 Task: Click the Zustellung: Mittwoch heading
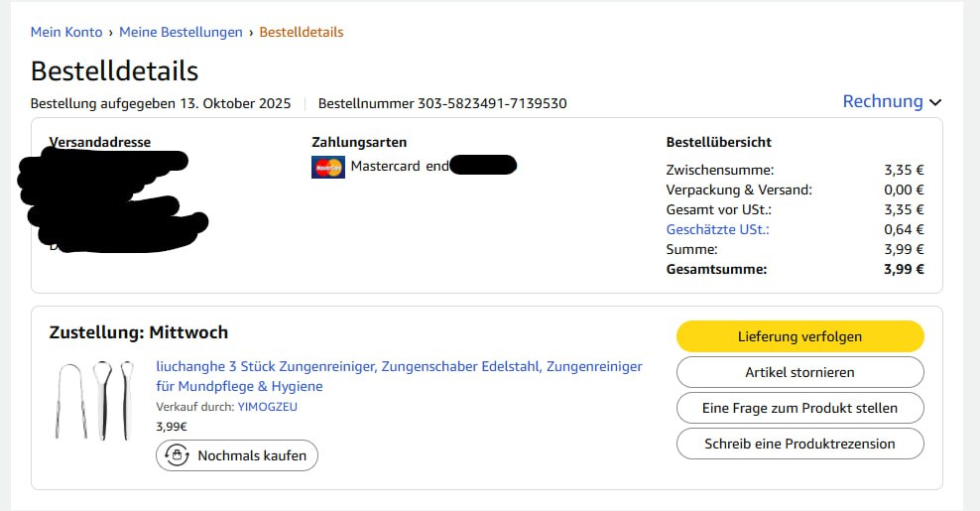[139, 332]
